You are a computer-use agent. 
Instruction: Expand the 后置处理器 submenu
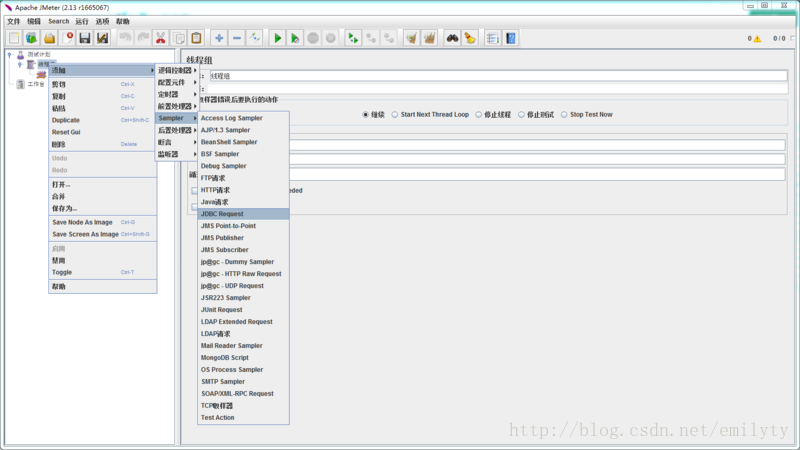pos(177,130)
